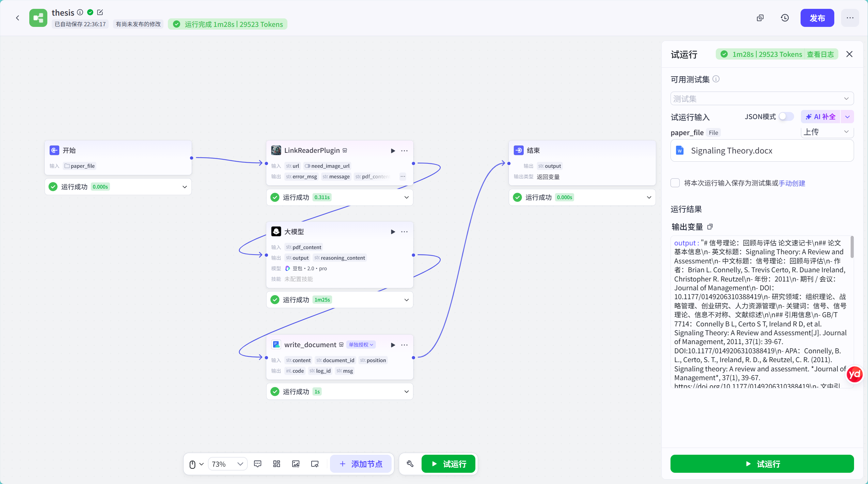
Task: Open the 测试集 dropdown
Action: pos(762,99)
